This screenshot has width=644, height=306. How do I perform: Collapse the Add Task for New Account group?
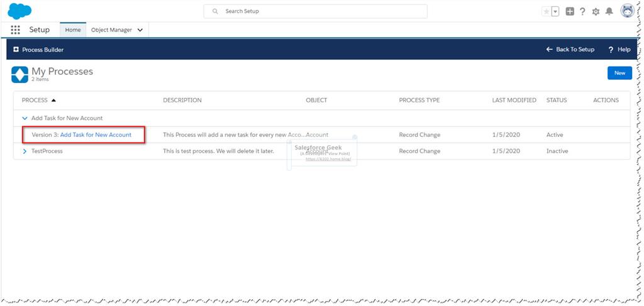click(x=25, y=118)
